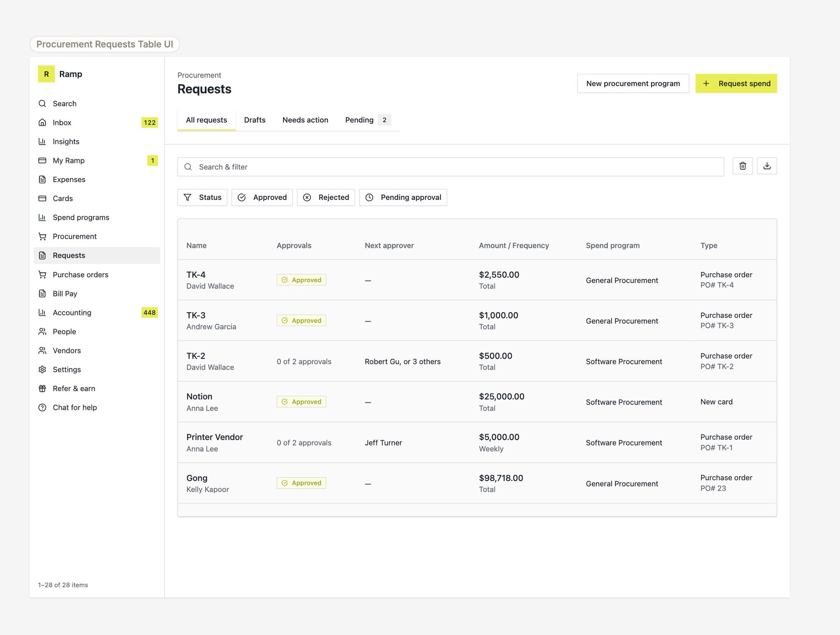
Task: Click PO# TK-1 purchase order text
Action: (x=717, y=448)
